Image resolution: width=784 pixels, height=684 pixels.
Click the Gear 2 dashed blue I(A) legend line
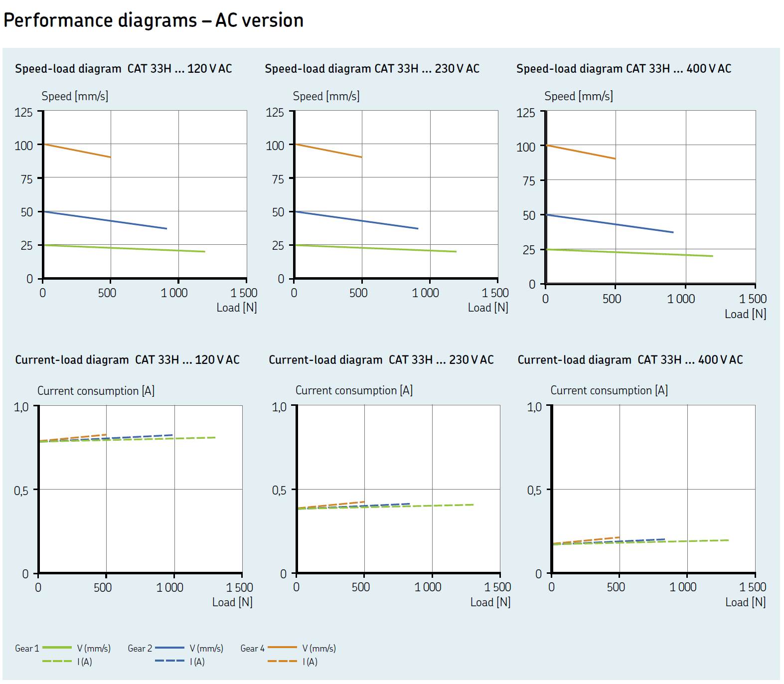(169, 662)
